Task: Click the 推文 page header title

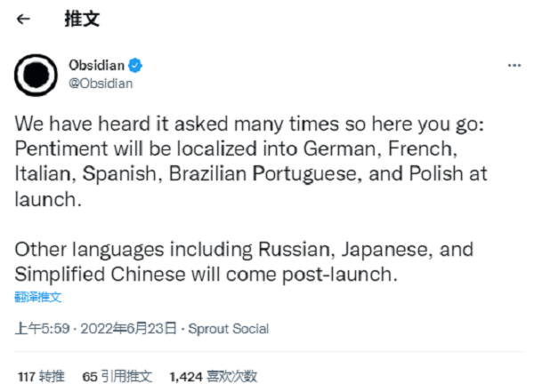Action: [82, 19]
